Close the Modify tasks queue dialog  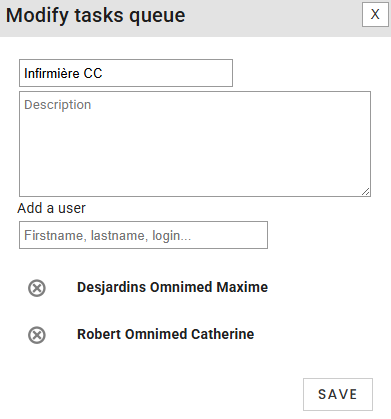(375, 14)
